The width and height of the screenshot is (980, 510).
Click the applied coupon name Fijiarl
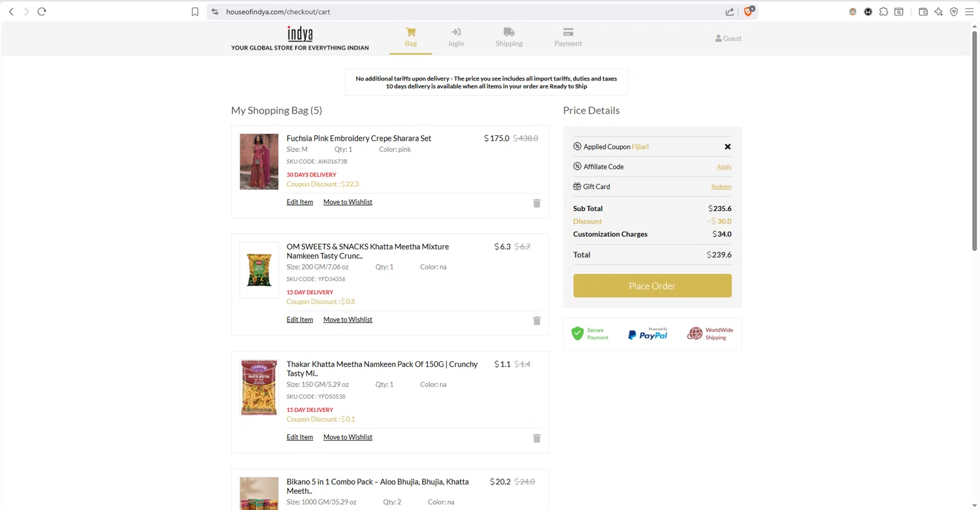tap(640, 147)
